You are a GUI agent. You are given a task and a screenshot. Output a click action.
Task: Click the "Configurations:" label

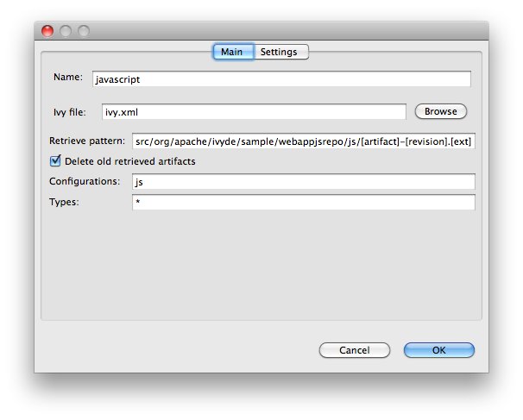click(x=85, y=181)
